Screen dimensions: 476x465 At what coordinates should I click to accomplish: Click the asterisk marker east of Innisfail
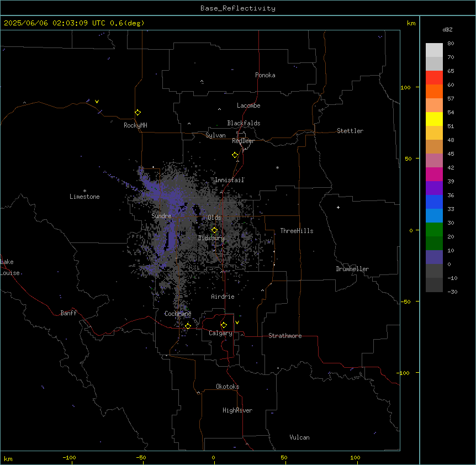click(x=277, y=167)
